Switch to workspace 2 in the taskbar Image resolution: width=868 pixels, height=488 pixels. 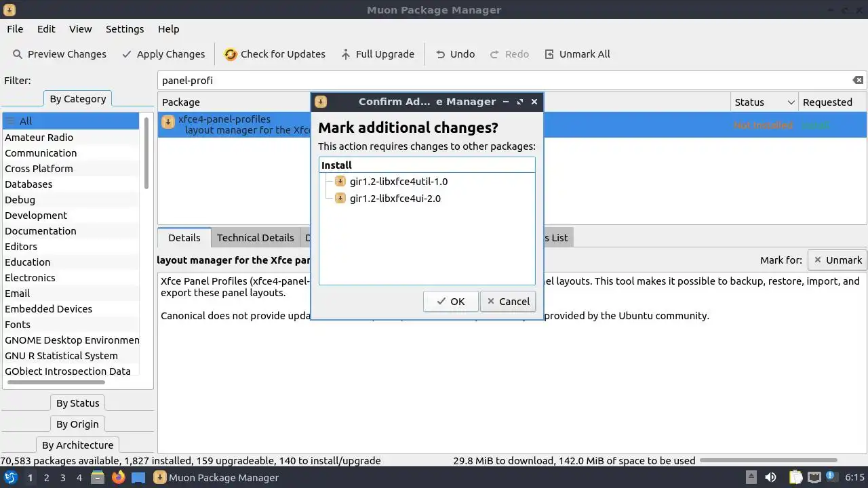tap(46, 478)
